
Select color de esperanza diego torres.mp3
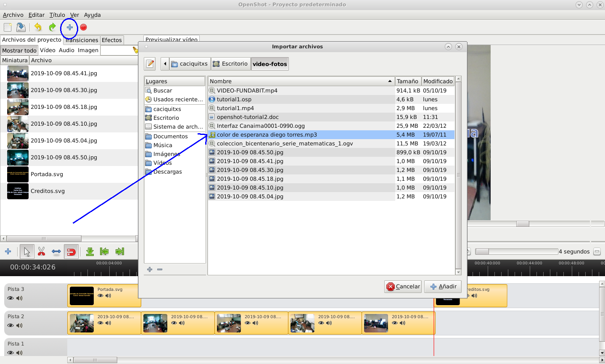pos(331,135)
